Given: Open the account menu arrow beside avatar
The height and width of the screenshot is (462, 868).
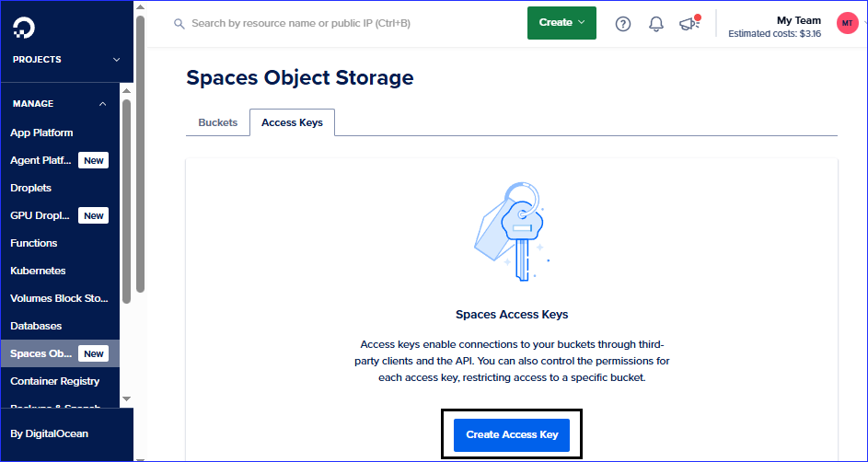Looking at the screenshot, I should pos(864,23).
